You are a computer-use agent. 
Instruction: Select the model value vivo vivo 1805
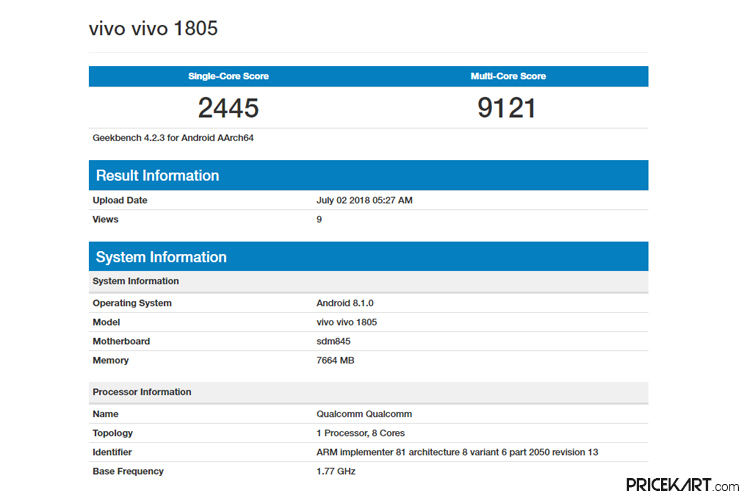pos(347,322)
